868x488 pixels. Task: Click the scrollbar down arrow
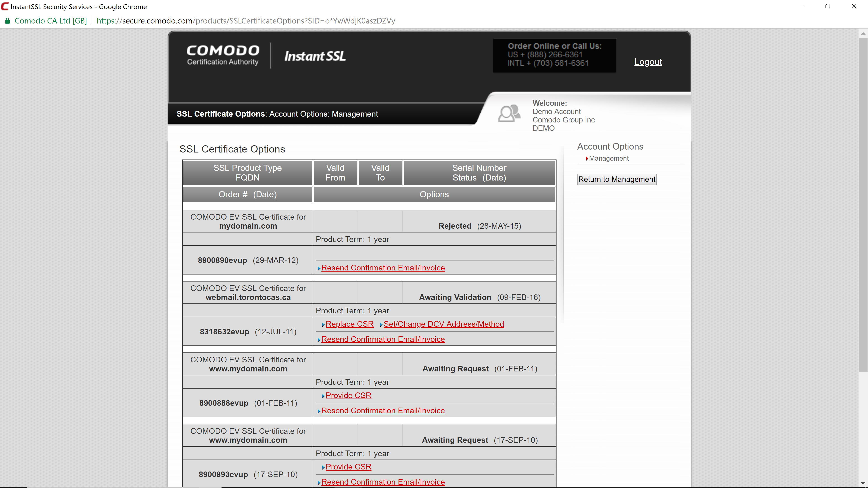(863, 483)
